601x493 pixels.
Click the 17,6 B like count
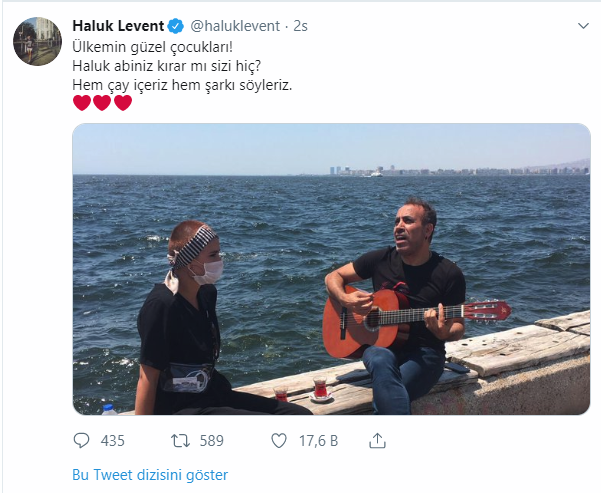pos(319,440)
